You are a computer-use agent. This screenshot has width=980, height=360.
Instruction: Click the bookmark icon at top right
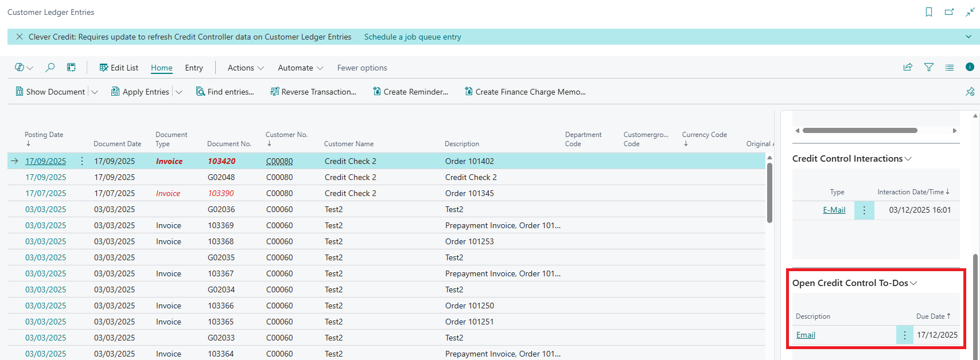(x=929, y=12)
